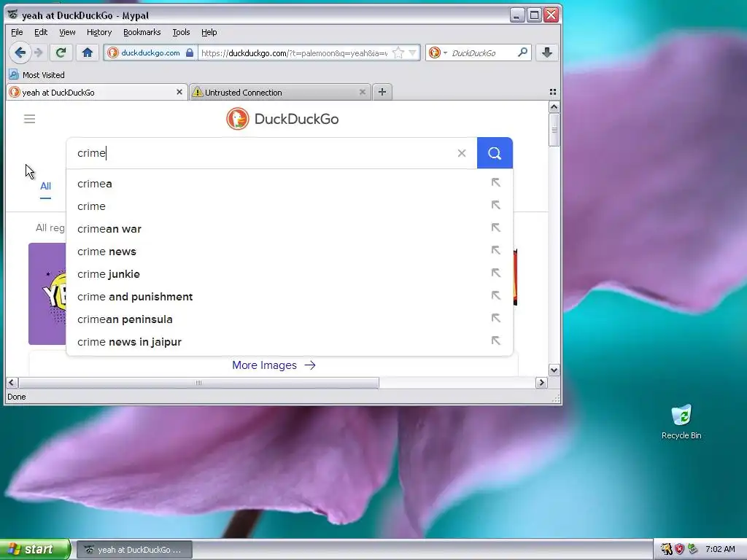Click the fill arrow beside 'crime news'
Image resolution: width=747 pixels, height=560 pixels.
coord(495,251)
